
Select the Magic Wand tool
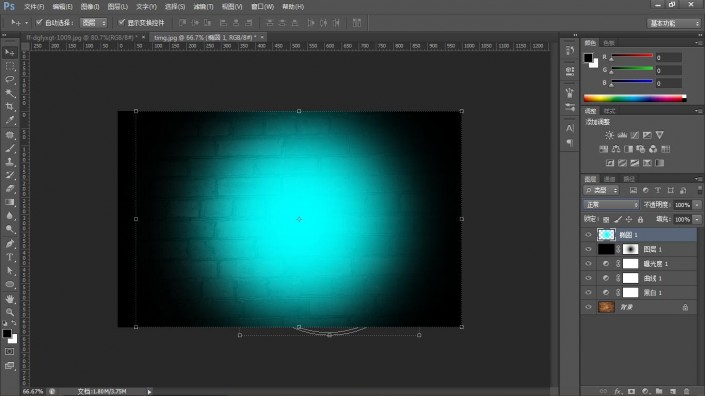10,93
